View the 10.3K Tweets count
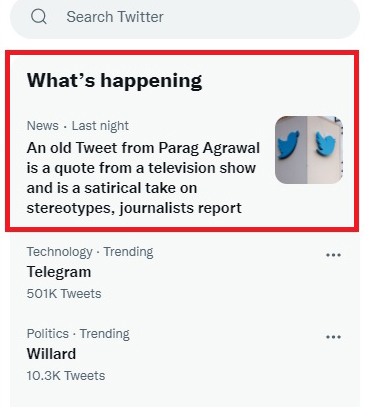 (x=66, y=376)
